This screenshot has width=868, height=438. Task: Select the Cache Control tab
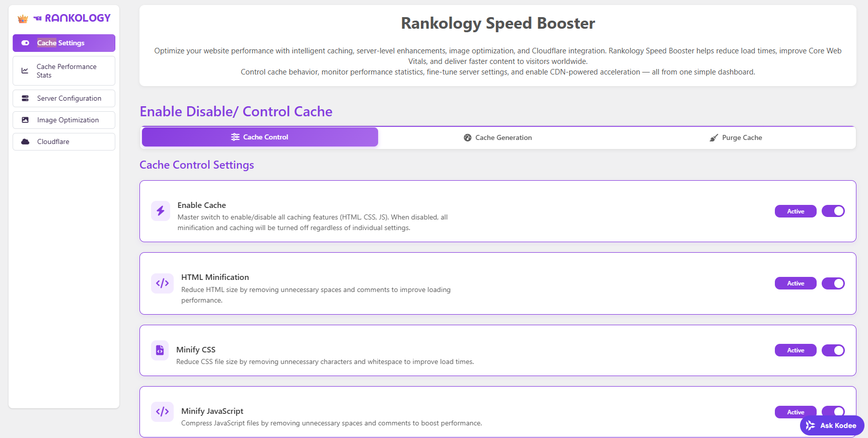tap(260, 137)
